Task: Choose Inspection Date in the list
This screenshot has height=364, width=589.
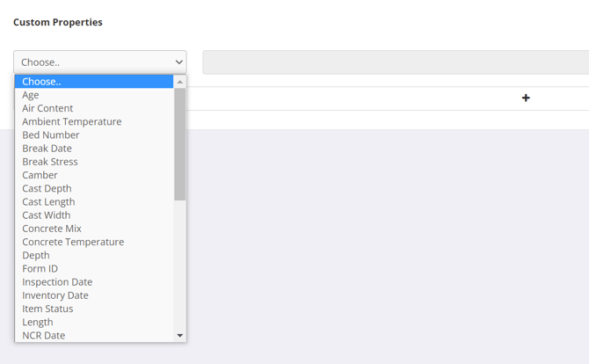Action: click(57, 282)
